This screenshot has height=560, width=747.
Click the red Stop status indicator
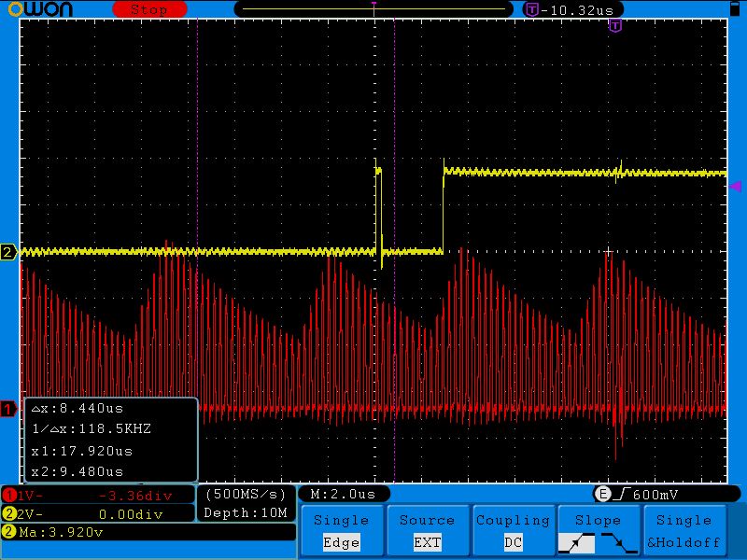[149, 9]
